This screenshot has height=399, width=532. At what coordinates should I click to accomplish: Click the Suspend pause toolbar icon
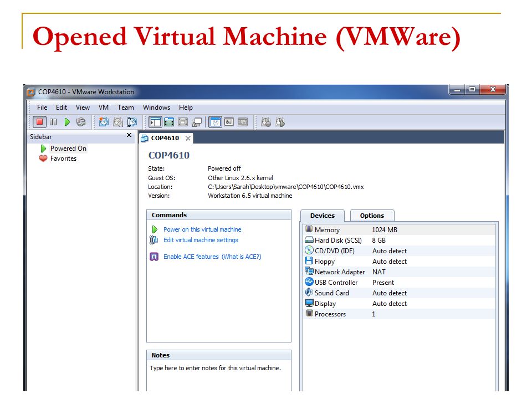pyautogui.click(x=53, y=122)
